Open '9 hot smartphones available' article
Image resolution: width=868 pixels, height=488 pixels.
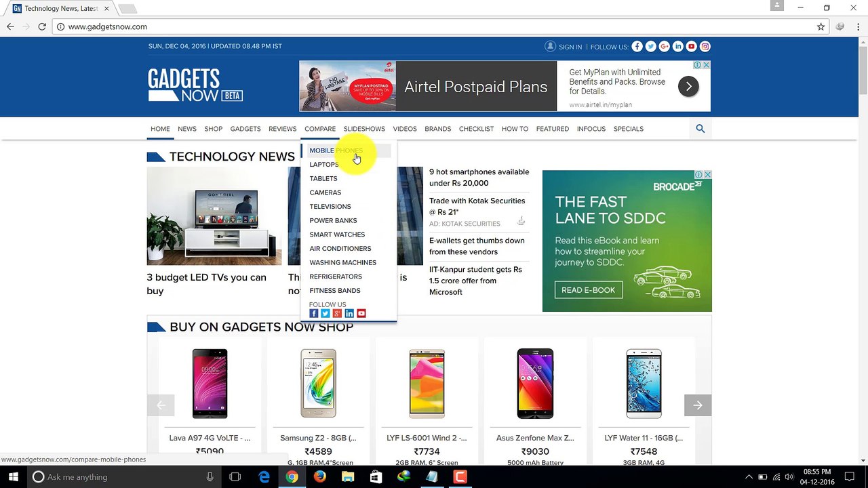479,178
